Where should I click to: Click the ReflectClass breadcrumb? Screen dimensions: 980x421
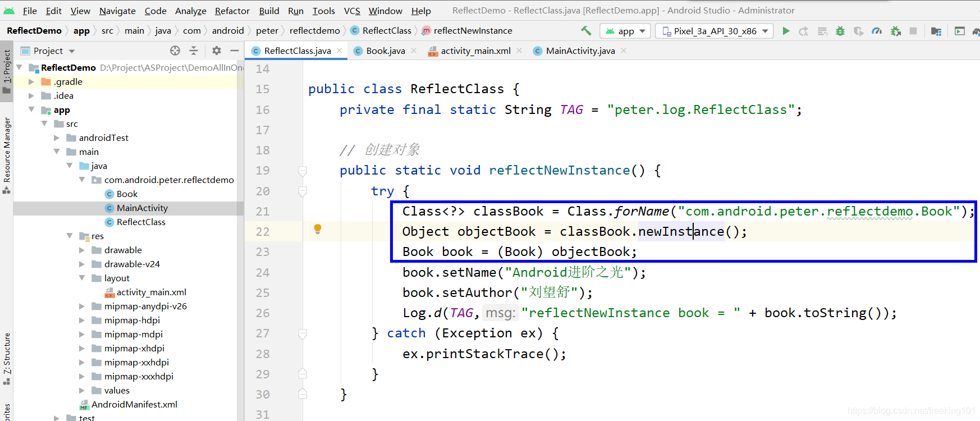(381, 31)
